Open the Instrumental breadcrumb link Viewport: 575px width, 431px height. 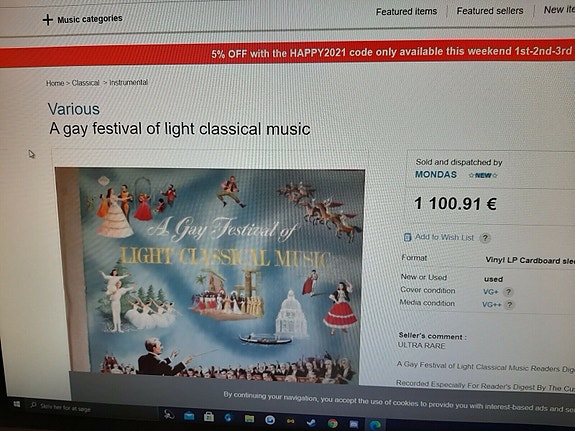(x=128, y=82)
